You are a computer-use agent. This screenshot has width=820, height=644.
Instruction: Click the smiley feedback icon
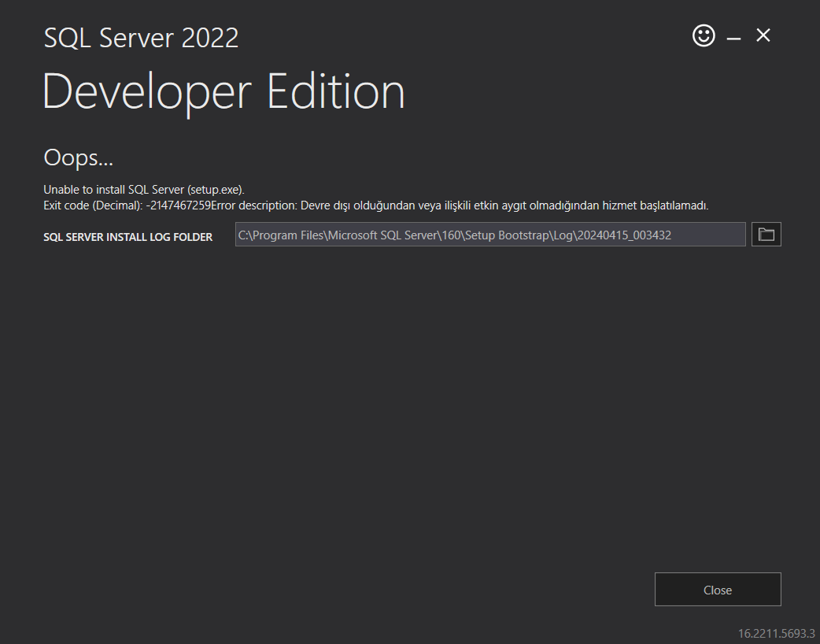[x=704, y=35]
